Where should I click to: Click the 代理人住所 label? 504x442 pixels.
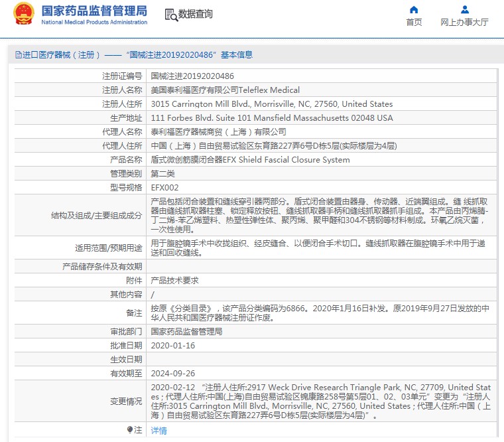click(x=122, y=146)
